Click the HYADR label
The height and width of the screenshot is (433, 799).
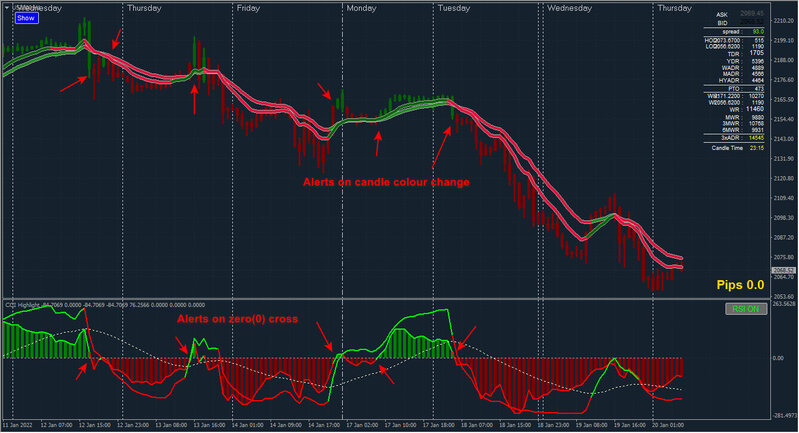729,80
